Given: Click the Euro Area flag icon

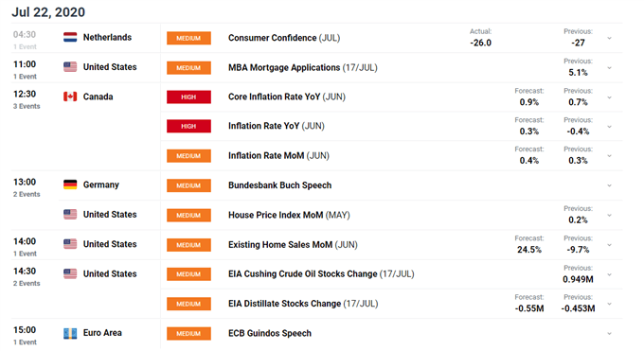Looking at the screenshot, I should point(70,333).
